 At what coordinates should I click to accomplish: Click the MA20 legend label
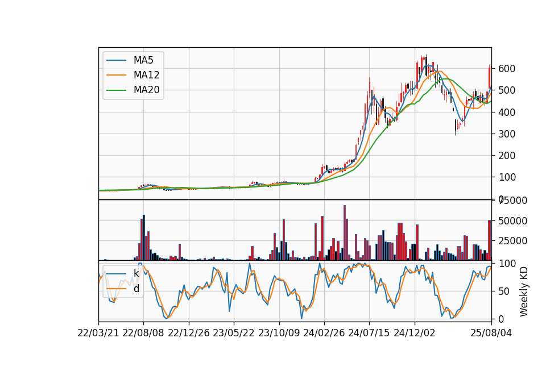click(x=146, y=90)
